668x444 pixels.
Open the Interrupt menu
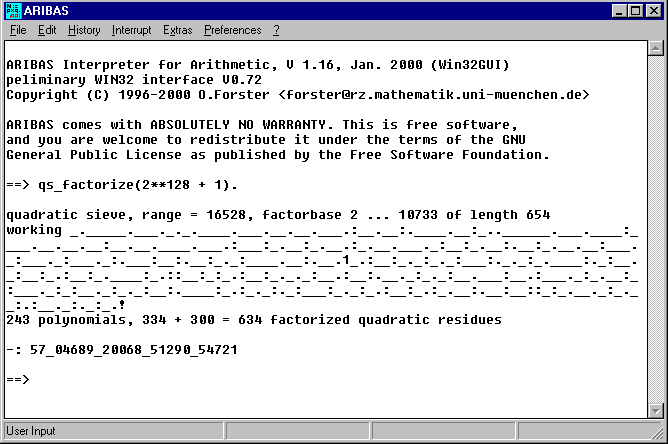[133, 30]
